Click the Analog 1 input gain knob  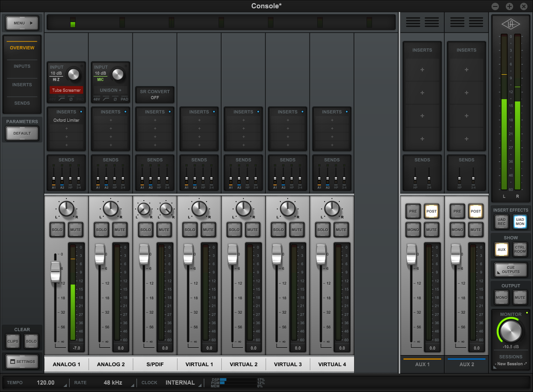coord(73,74)
